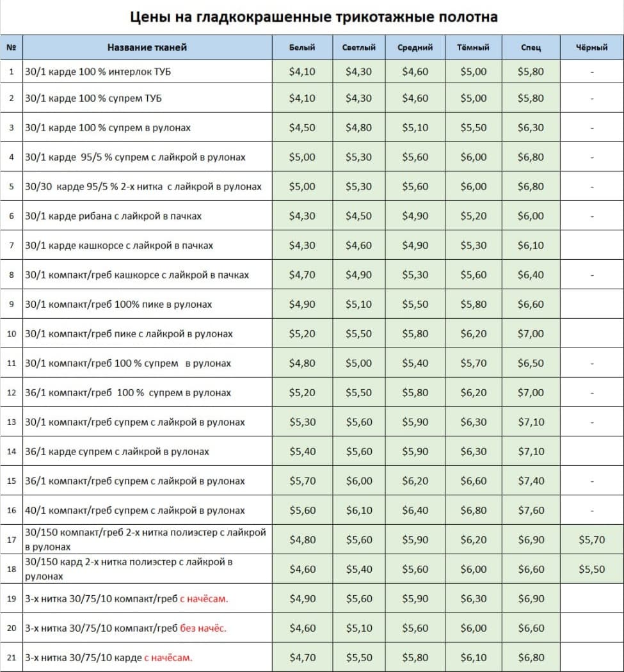
Task: Click the $5,70 price in Чёрный column
Action: point(592,540)
